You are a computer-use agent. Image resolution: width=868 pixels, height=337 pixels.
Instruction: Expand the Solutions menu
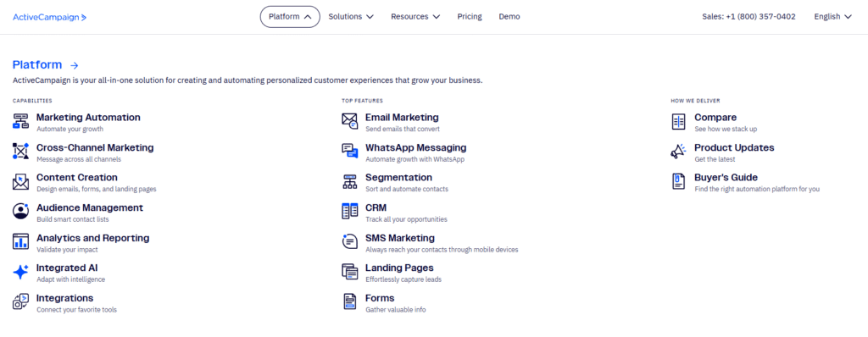pyautogui.click(x=351, y=17)
